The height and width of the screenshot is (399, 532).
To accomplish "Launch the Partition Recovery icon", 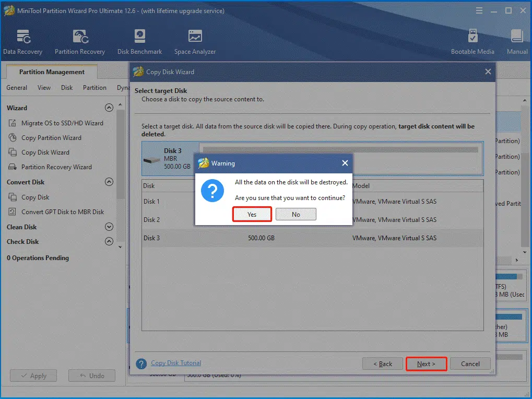I will (80, 37).
